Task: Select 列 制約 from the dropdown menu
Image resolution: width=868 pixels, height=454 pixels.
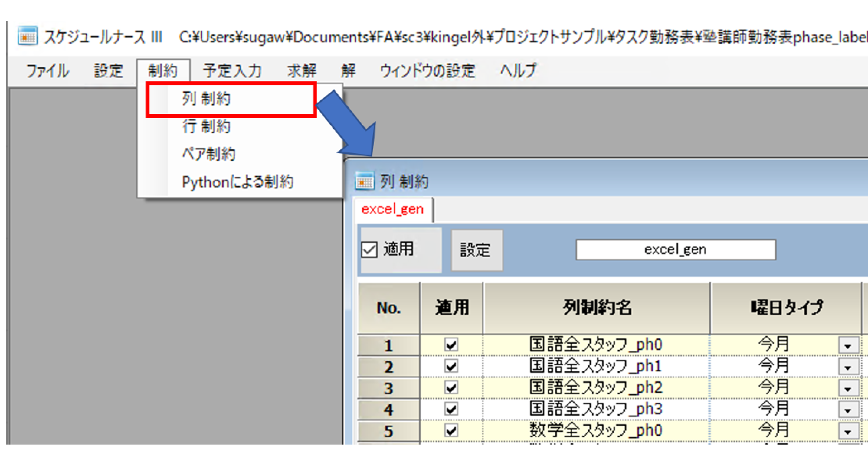Action: coord(206,99)
